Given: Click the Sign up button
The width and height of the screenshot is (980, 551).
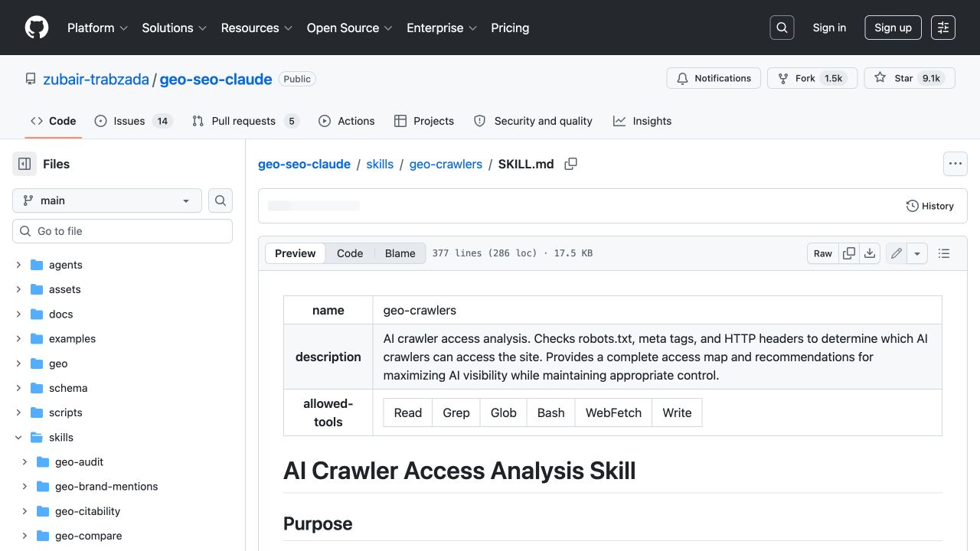Looking at the screenshot, I should (893, 28).
